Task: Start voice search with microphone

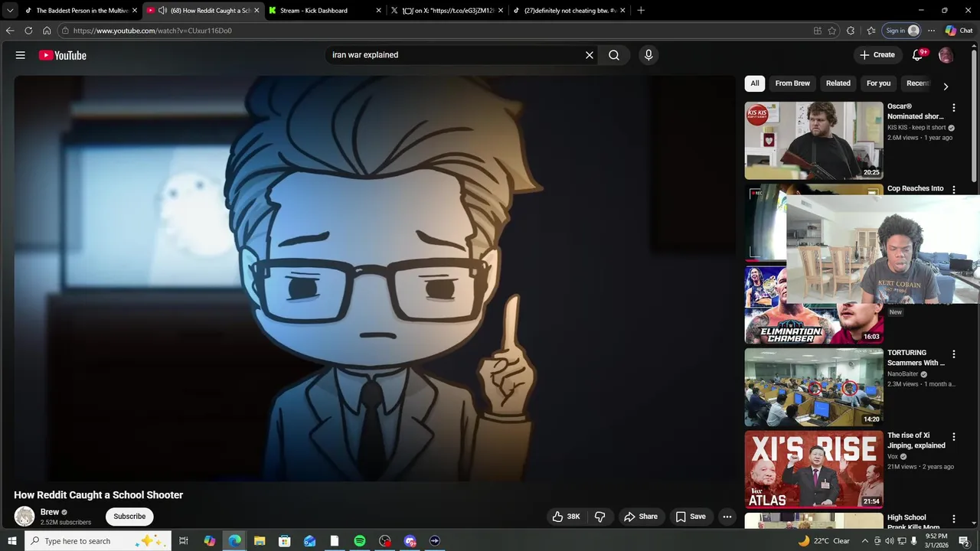Action: pyautogui.click(x=648, y=55)
